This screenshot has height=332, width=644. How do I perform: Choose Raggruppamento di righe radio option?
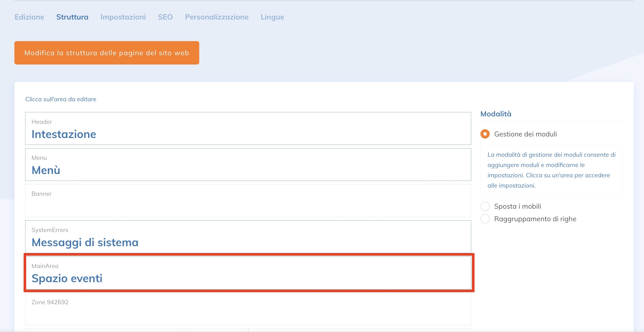(x=485, y=219)
